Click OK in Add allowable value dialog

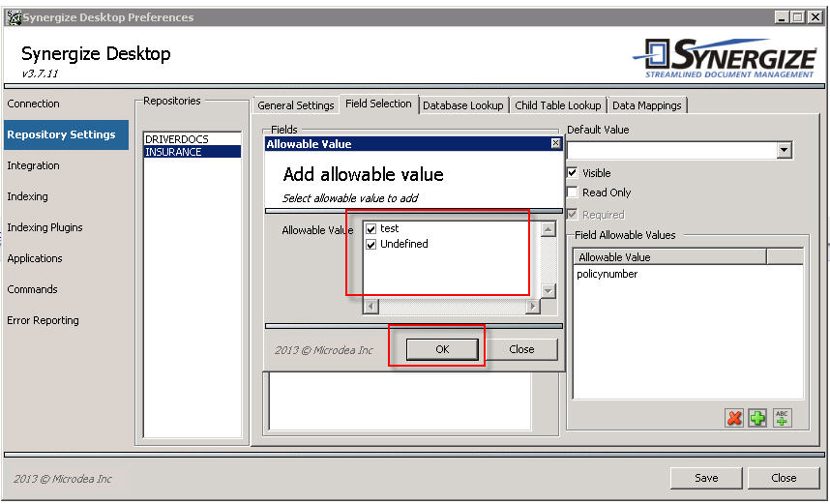click(x=442, y=349)
